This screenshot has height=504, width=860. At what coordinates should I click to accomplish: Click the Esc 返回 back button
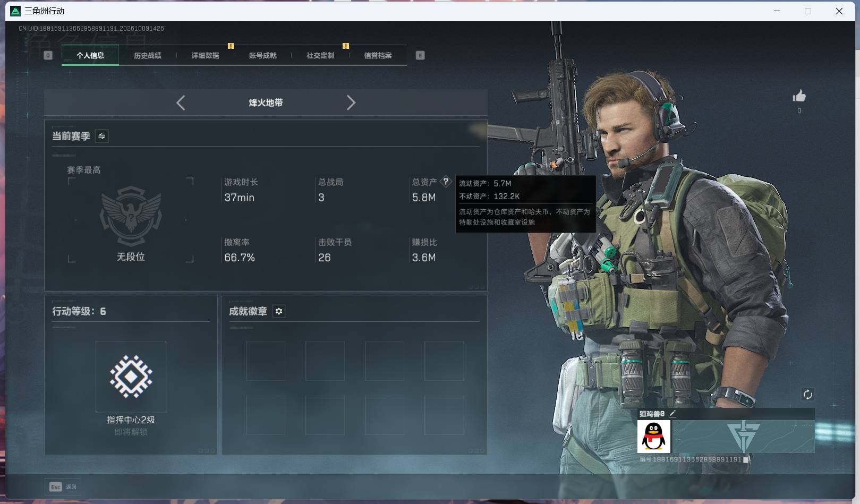pyautogui.click(x=63, y=486)
